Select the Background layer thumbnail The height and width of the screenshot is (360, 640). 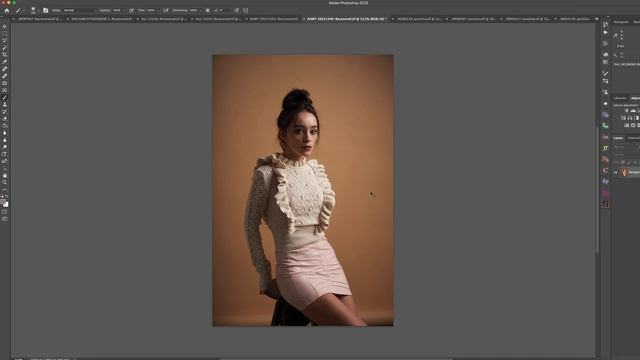[624, 172]
